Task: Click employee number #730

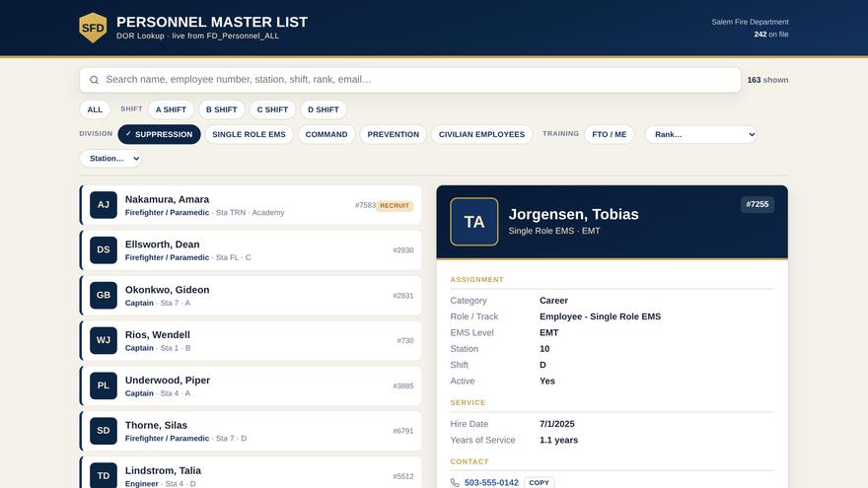Action: click(405, 340)
